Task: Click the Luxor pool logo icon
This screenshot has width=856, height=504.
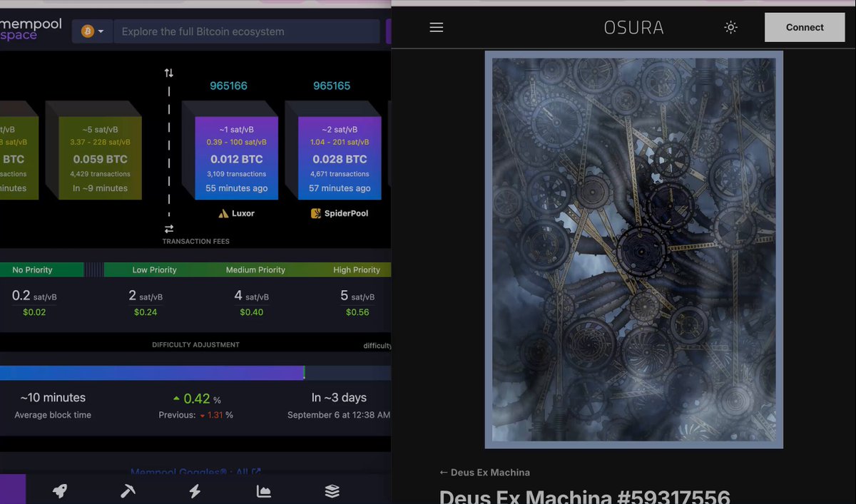Action: [223, 213]
